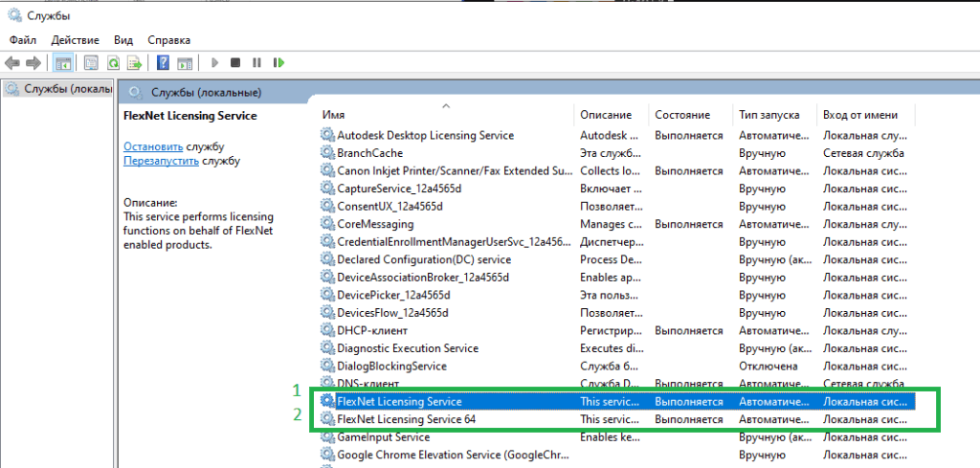Open the Справка menu
The width and height of the screenshot is (980, 468).
tap(168, 40)
